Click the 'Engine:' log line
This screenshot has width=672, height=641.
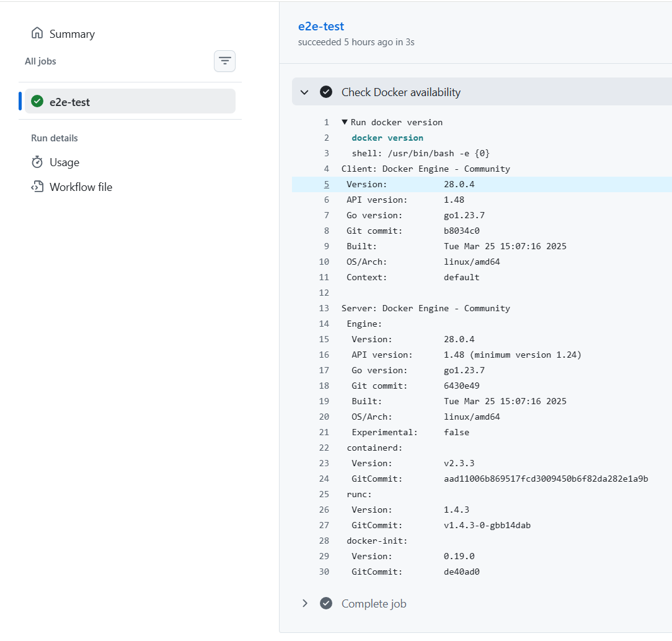364,324
